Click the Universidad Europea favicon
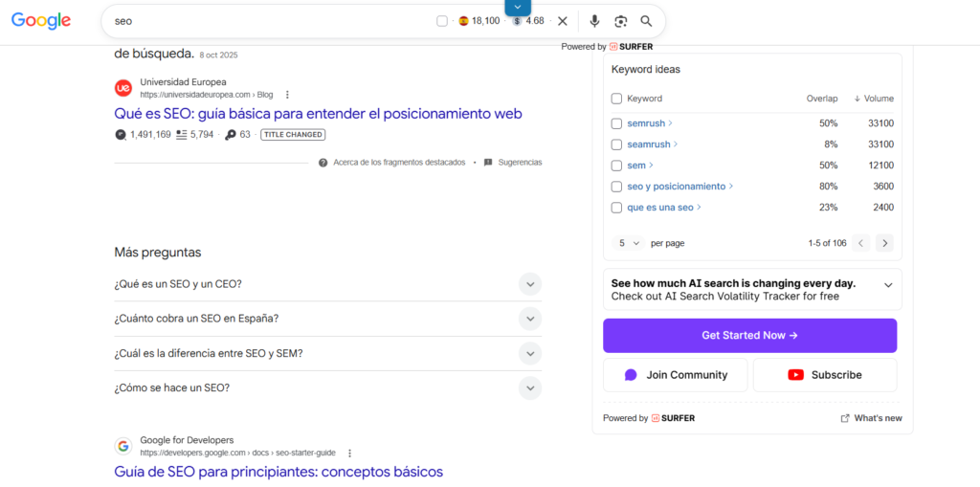Image resolution: width=980 pixels, height=487 pixels. [123, 88]
